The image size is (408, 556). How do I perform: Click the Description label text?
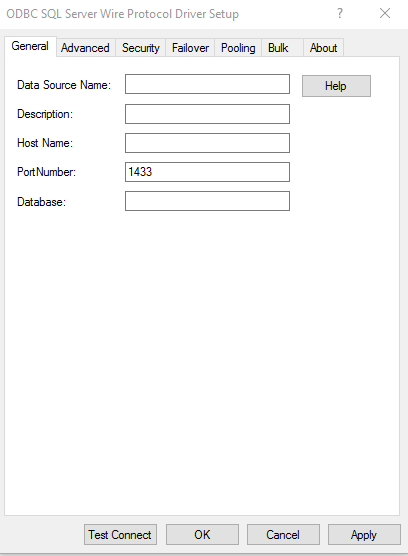(x=45, y=114)
